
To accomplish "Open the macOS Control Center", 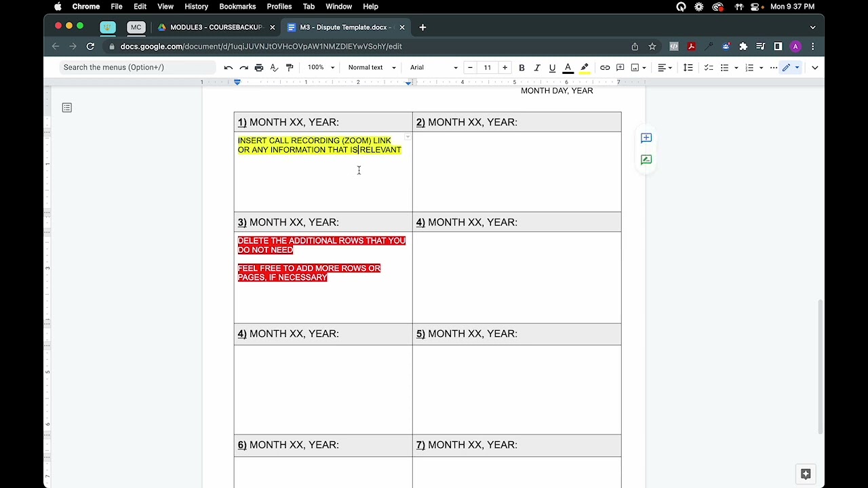I will [x=756, y=6].
